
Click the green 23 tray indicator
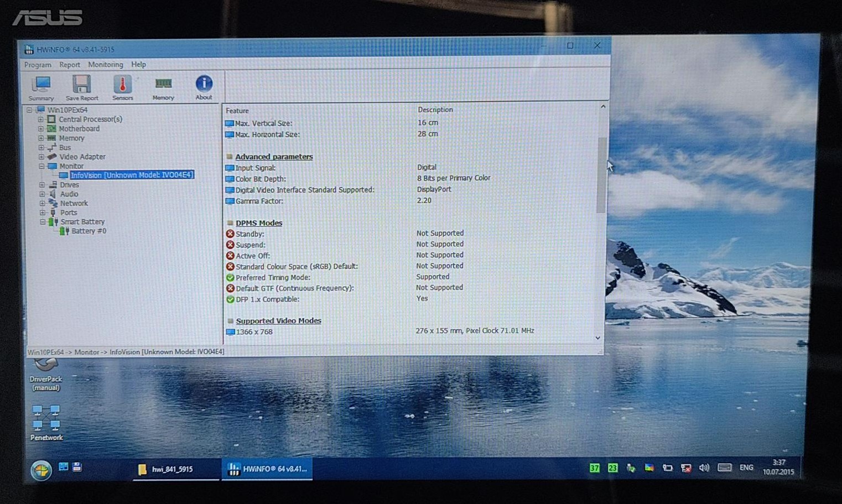click(612, 468)
